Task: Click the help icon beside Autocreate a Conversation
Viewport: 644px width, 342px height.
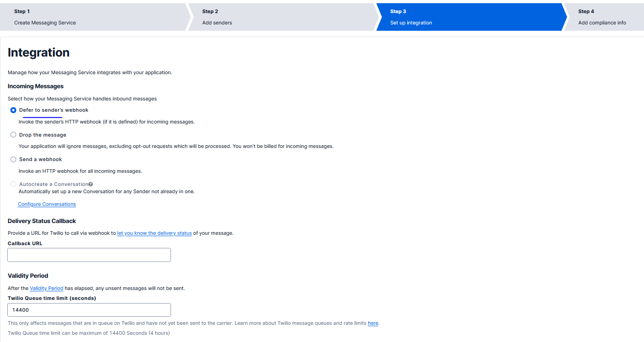Action: pos(91,184)
